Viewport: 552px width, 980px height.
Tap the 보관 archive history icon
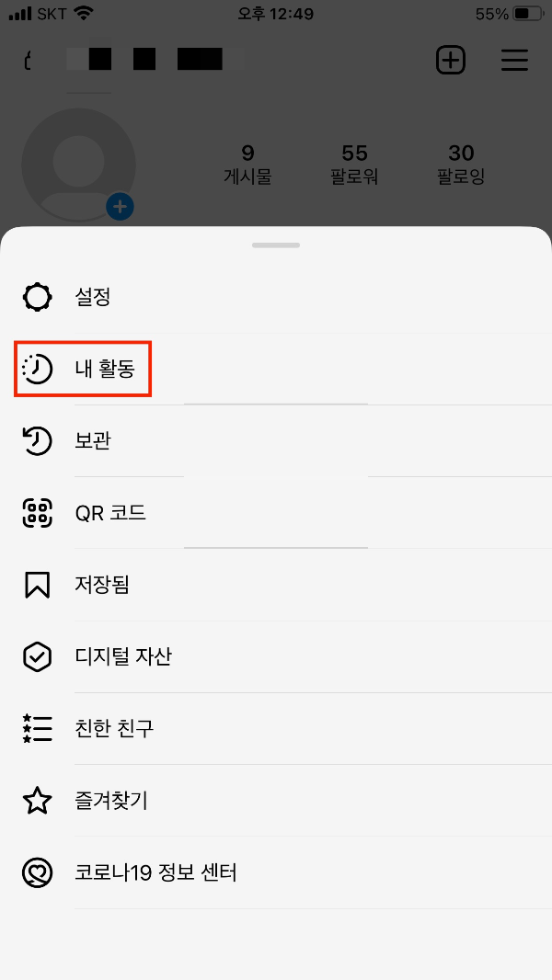click(x=38, y=440)
